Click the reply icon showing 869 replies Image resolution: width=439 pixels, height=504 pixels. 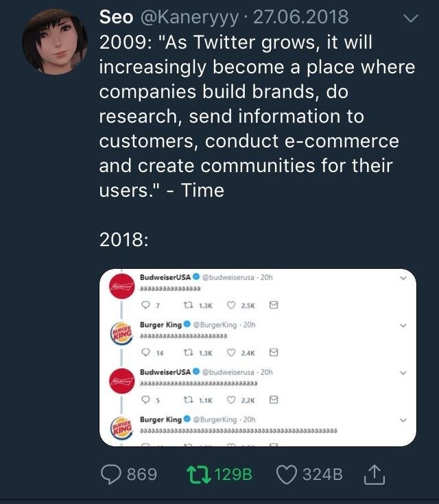pyautogui.click(x=110, y=474)
